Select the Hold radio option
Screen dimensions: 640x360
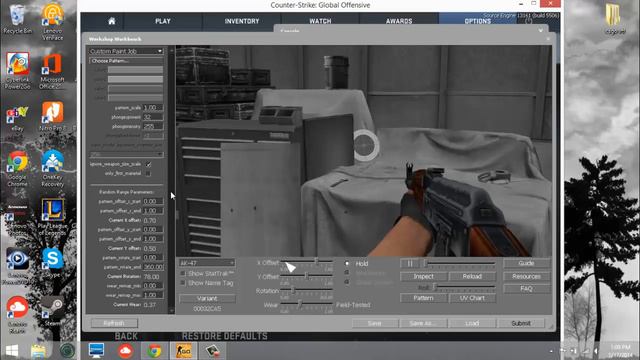[347, 264]
